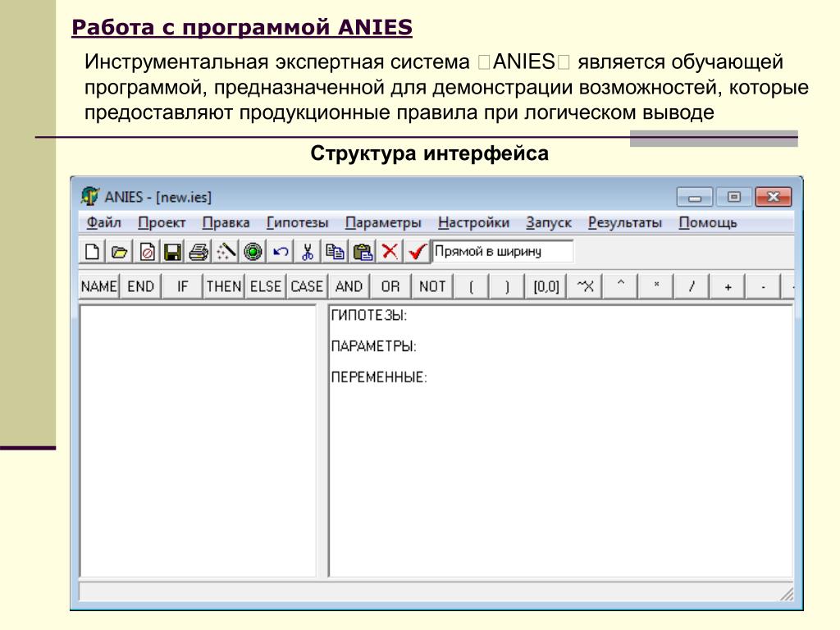Open the Файл menu
This screenshot has width=840, height=630.
coord(104,222)
